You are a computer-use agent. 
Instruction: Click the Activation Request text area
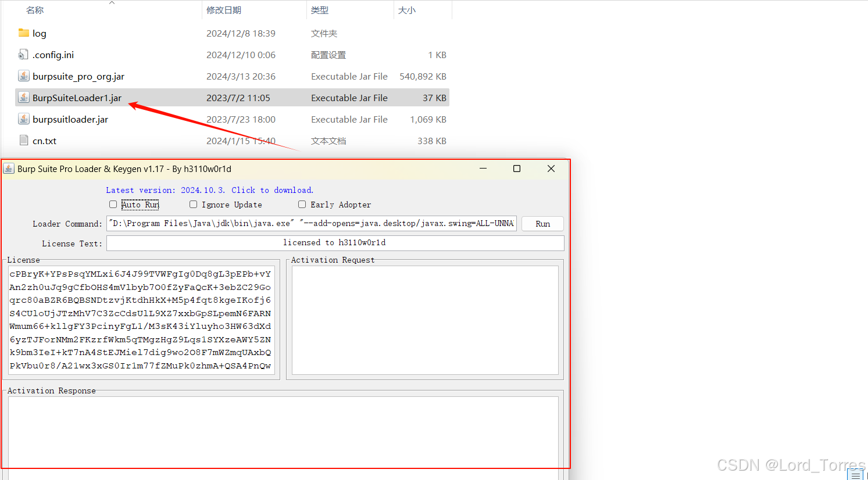(425, 320)
